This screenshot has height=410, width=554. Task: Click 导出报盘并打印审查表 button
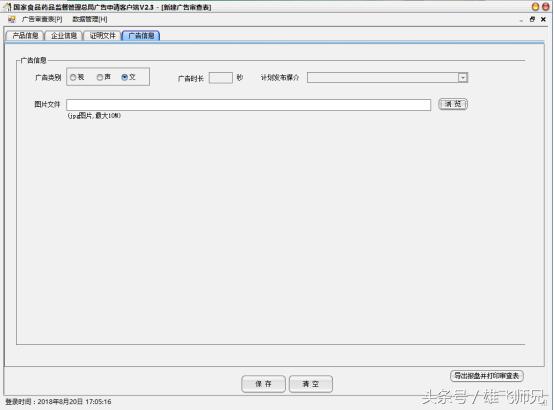tap(487, 376)
